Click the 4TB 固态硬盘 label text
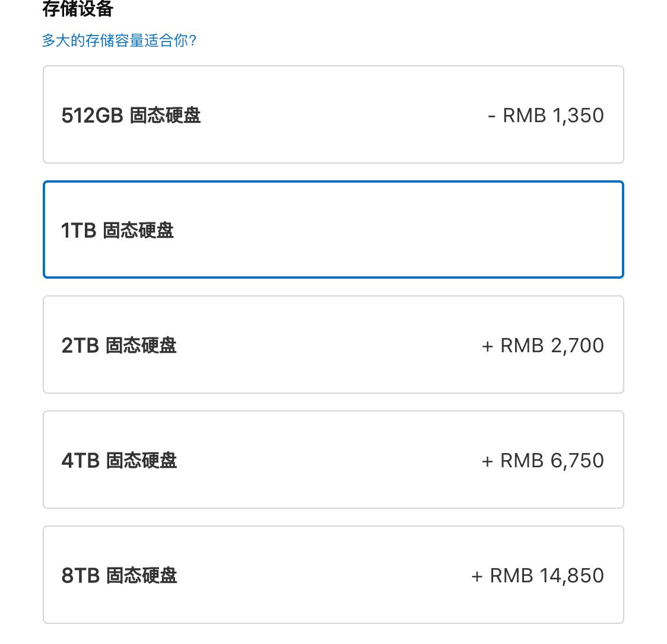Viewport: 667px width, 644px height. coord(119,461)
